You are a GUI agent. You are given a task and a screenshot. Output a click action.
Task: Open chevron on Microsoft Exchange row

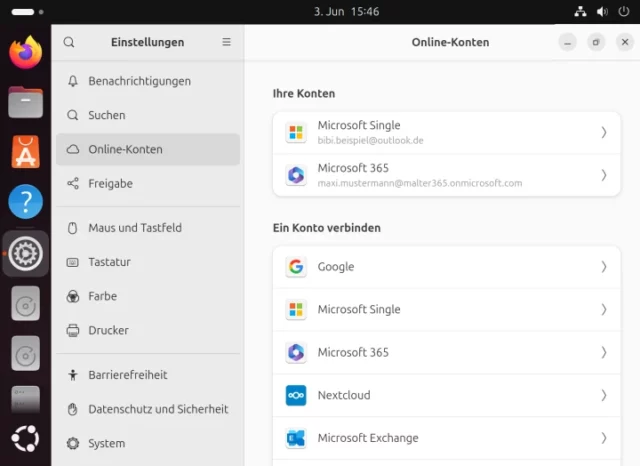point(604,438)
